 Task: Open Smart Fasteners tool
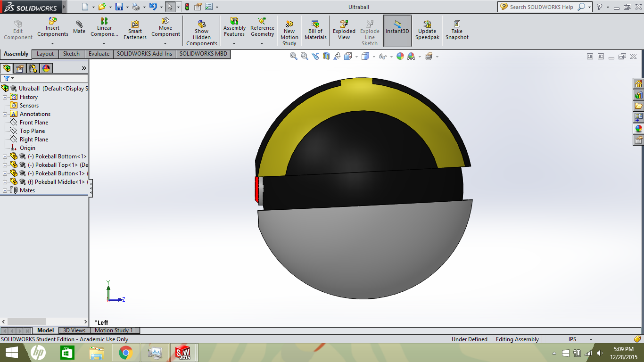coord(135,30)
